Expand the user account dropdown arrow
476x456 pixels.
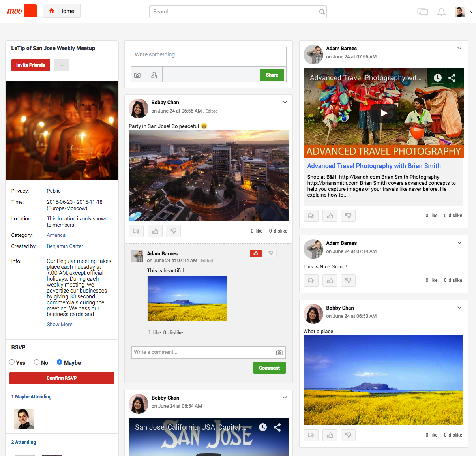pyautogui.click(x=471, y=12)
